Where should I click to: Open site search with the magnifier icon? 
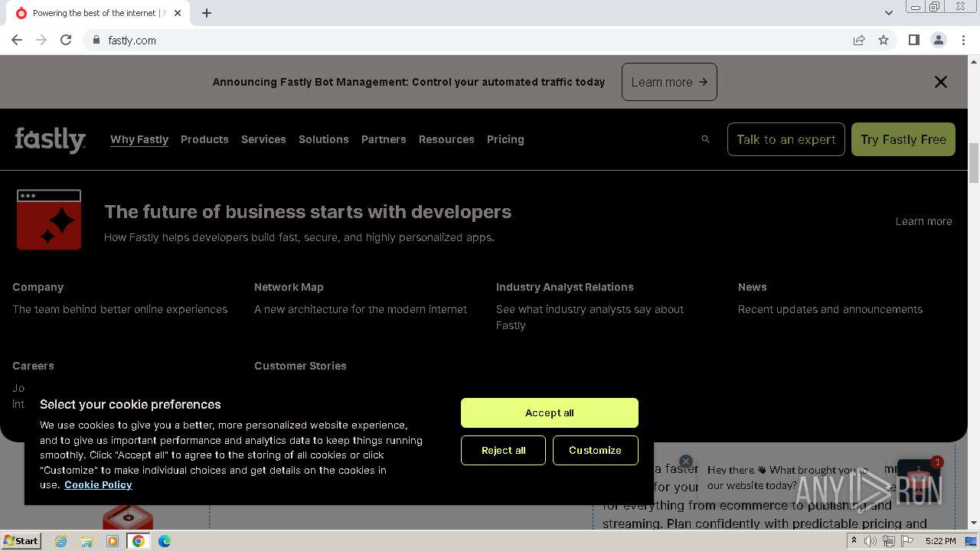click(x=706, y=139)
